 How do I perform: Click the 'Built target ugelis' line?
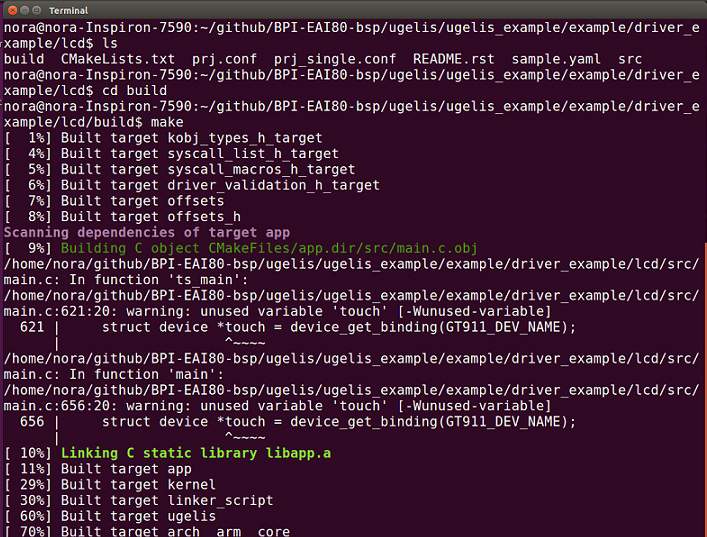pyautogui.click(x=110, y=517)
